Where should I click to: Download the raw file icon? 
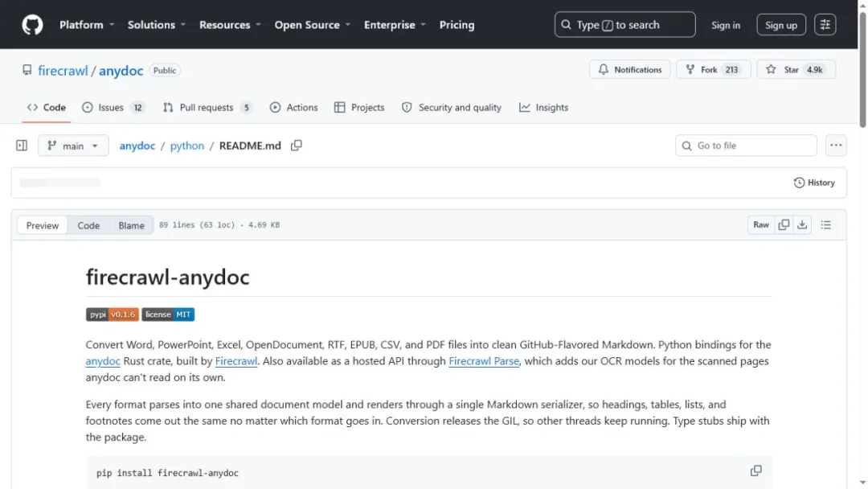point(801,225)
